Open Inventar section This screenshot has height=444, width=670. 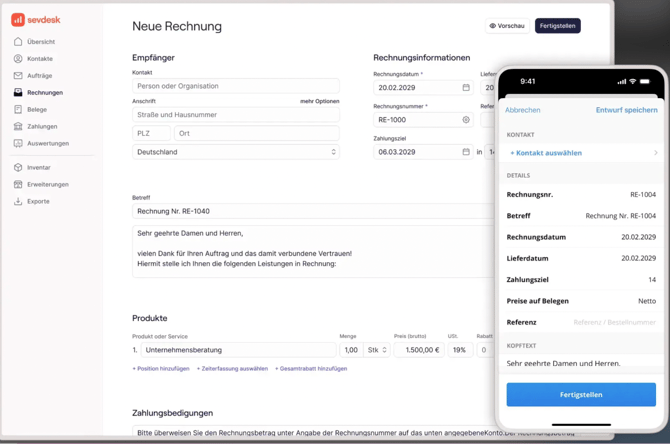coord(39,168)
